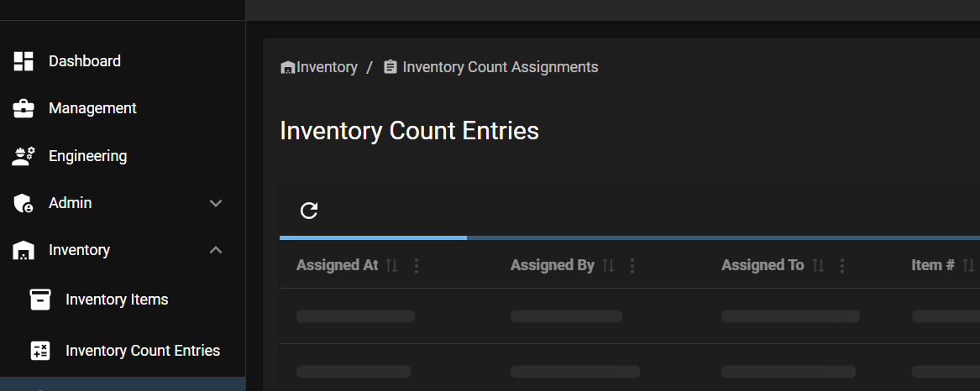Sort by Item # column

tap(968, 265)
